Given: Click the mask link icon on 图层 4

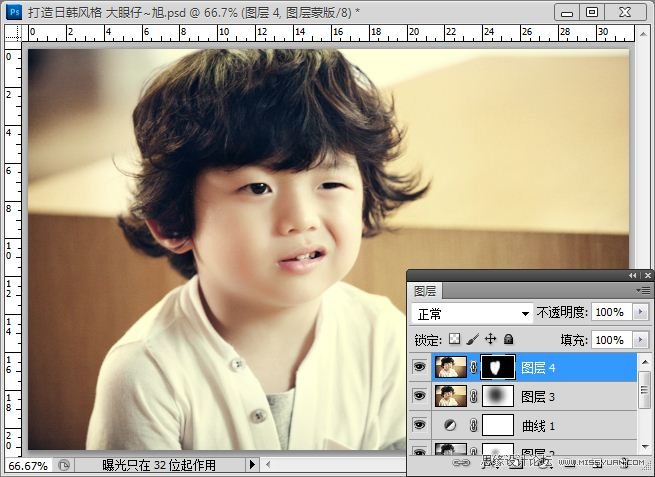Looking at the screenshot, I should [x=474, y=367].
